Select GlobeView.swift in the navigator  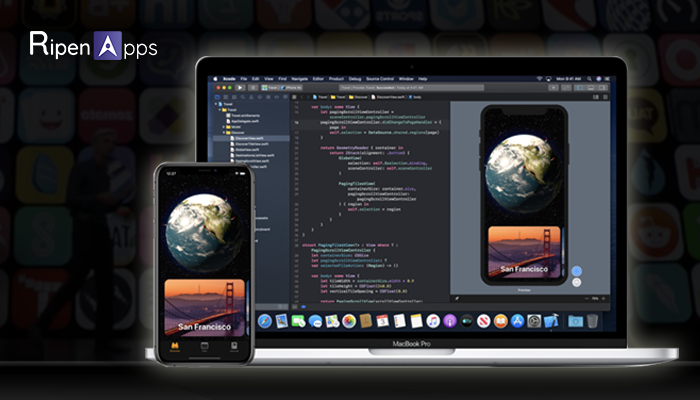[x=247, y=150]
